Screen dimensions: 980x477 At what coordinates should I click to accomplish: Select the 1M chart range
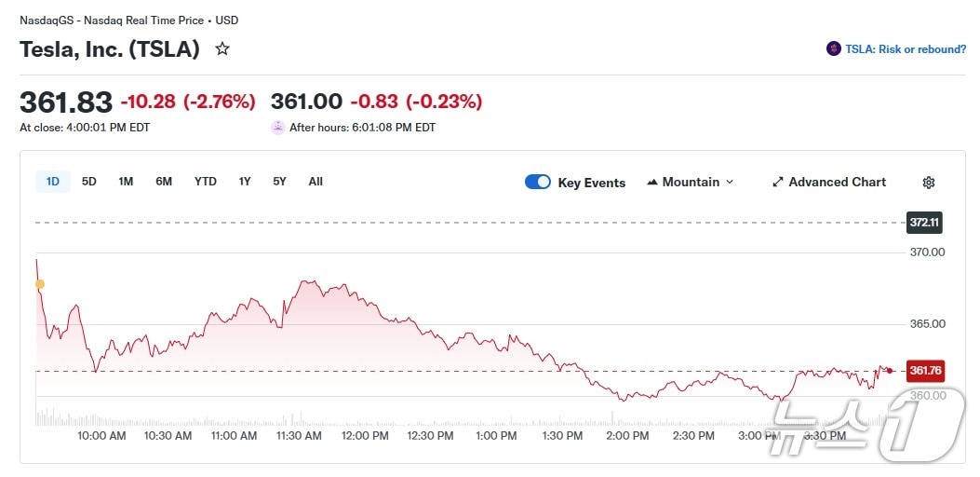click(126, 182)
